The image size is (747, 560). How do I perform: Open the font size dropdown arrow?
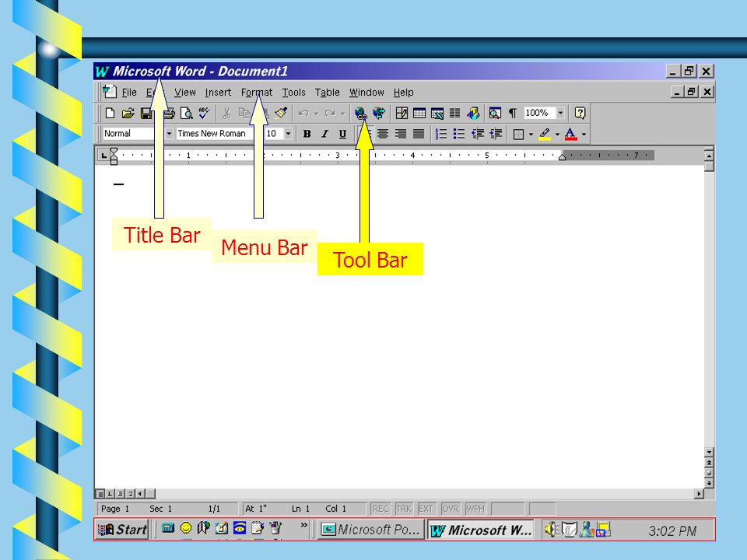tap(288, 134)
